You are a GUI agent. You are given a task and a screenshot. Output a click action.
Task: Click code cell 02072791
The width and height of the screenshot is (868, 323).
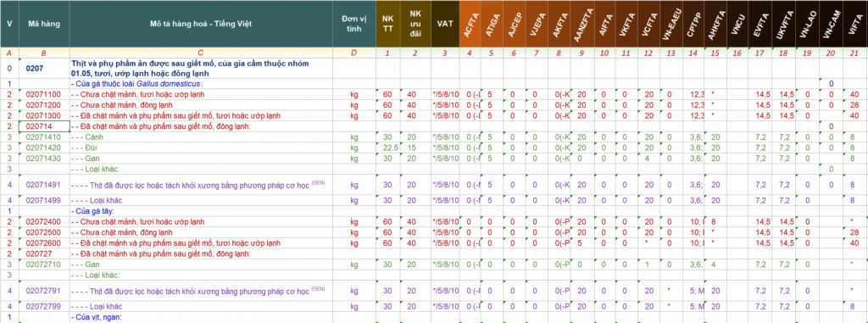click(44, 291)
